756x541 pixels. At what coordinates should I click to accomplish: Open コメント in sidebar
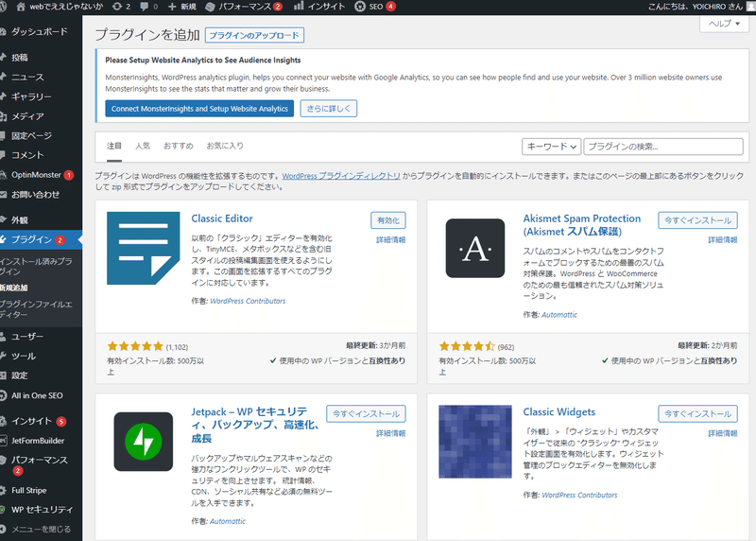27,155
